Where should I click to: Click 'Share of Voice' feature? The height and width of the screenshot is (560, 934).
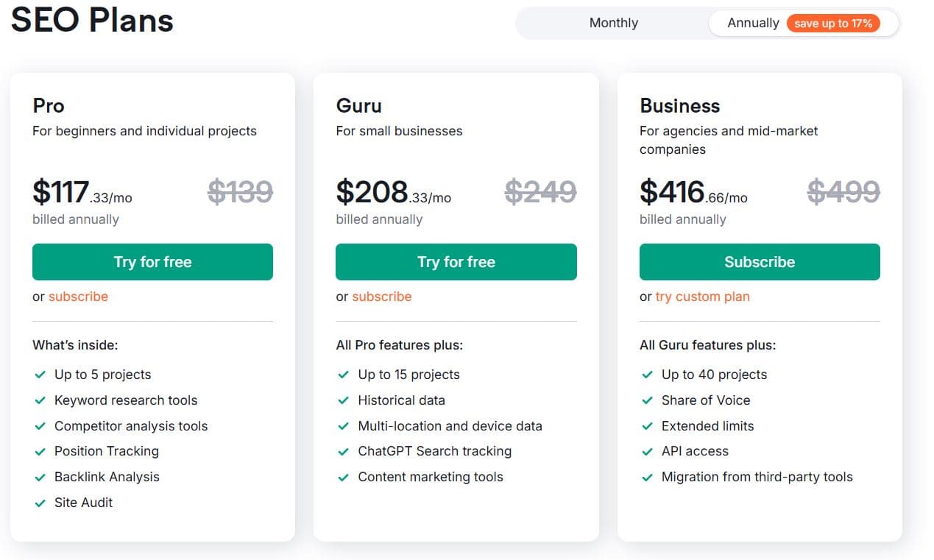click(706, 400)
